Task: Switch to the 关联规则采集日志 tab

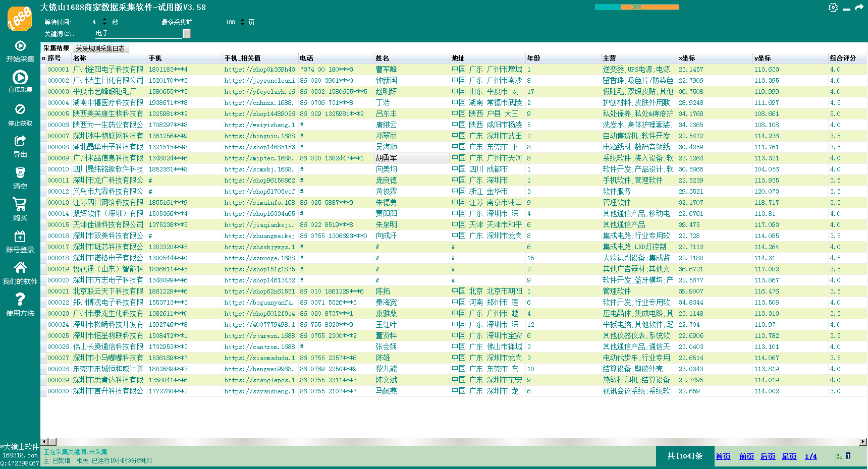Action: point(100,48)
